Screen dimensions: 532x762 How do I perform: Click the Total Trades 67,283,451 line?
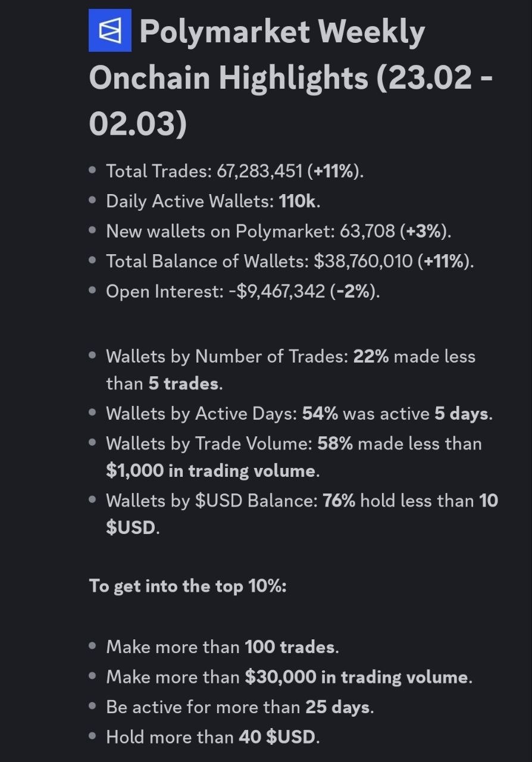point(235,171)
